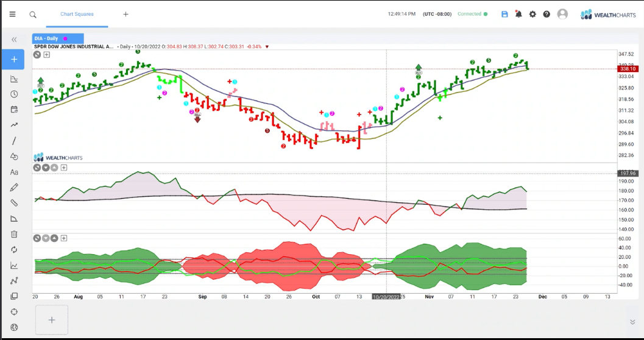Click the 10/20/2022 date marker on axis
Screen dimensions: 644x340
[x=386, y=297]
